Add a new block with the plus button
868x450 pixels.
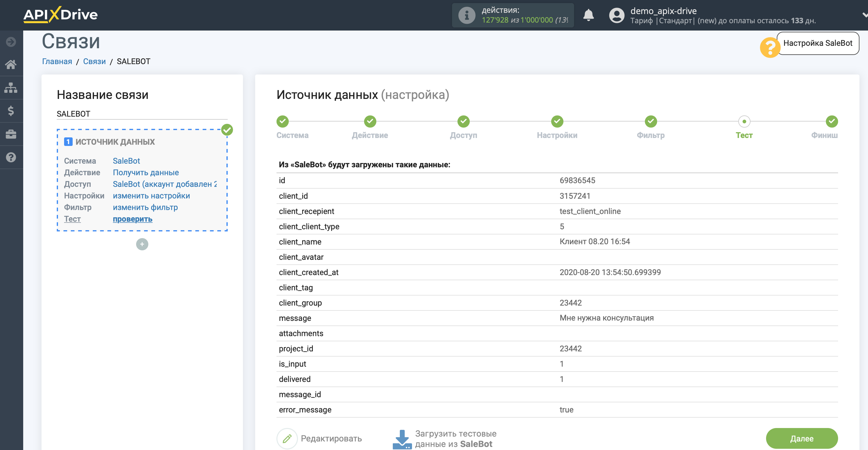[142, 244]
